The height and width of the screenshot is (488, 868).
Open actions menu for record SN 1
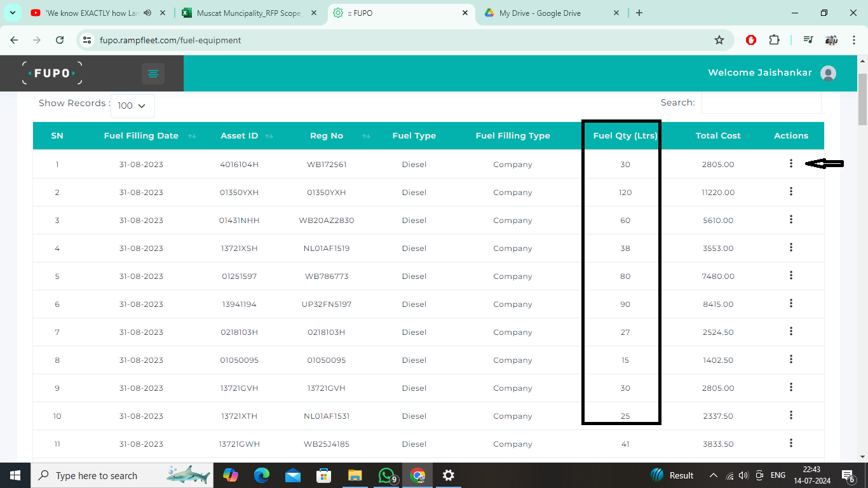pos(790,163)
